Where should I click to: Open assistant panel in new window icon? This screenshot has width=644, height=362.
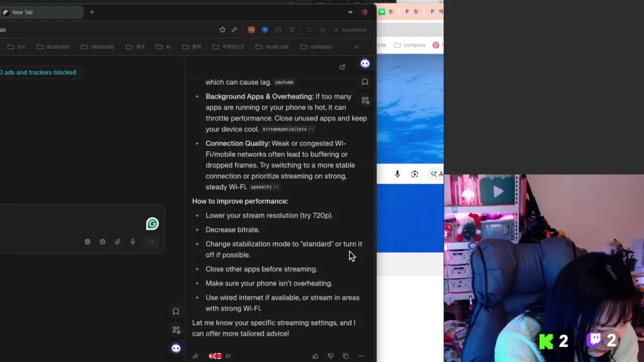(342, 67)
